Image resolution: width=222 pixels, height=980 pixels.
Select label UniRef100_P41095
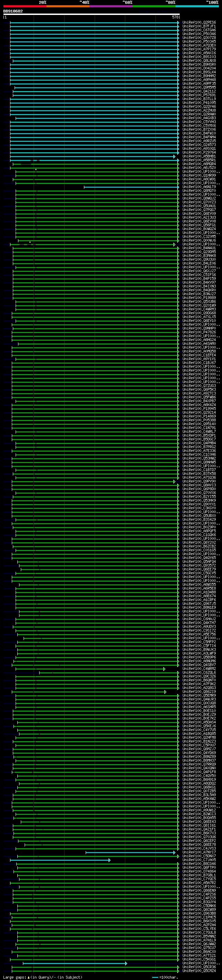(x=199, y=103)
